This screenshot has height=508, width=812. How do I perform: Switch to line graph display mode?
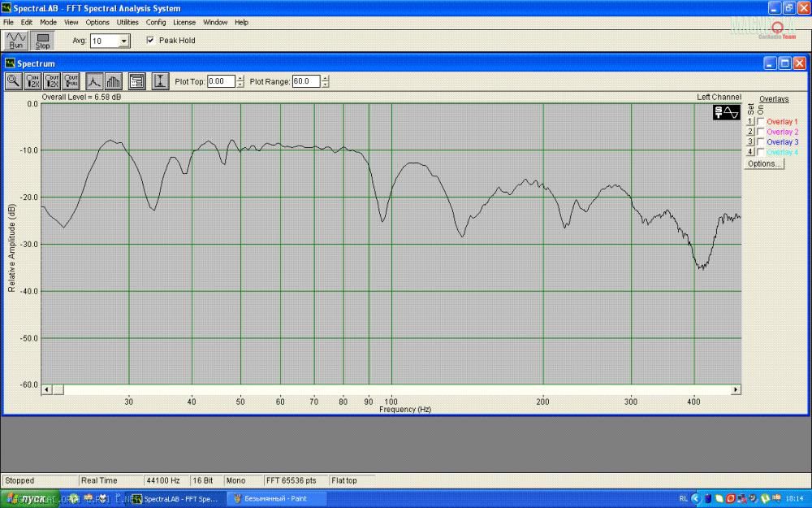(x=94, y=80)
